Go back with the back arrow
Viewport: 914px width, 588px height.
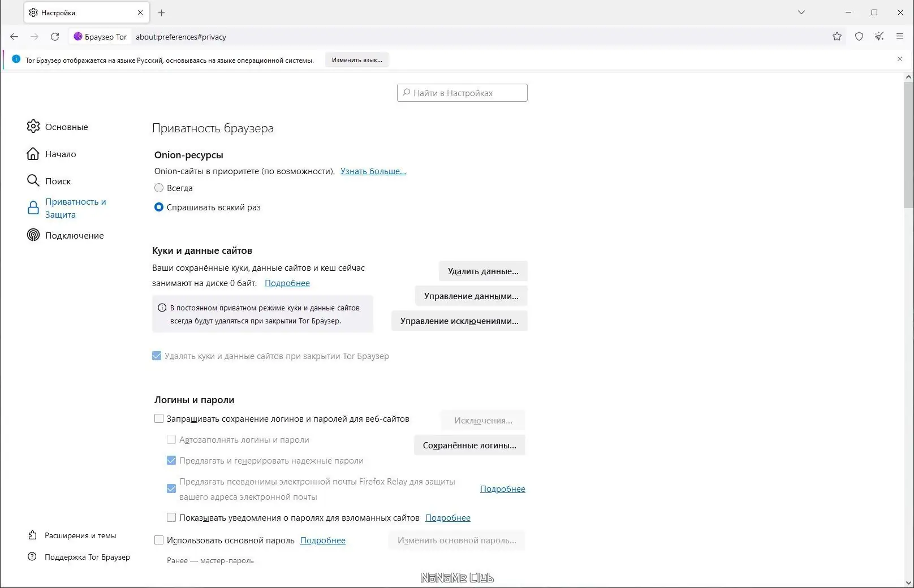point(14,37)
